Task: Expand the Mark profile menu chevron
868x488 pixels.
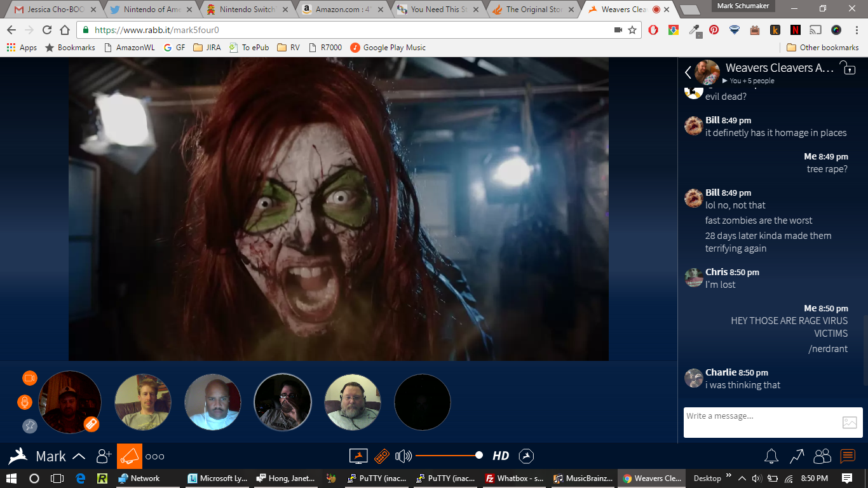Action: click(79, 456)
